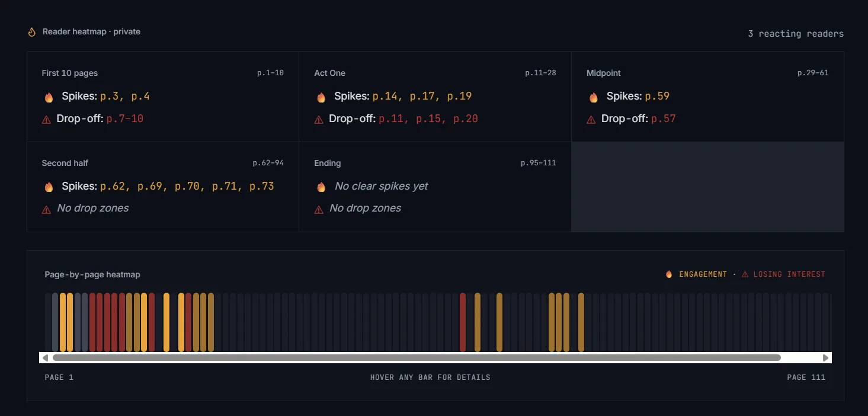The image size is (868, 416).
Task: Click the 'PAGE 111' axis label
Action: click(x=806, y=377)
